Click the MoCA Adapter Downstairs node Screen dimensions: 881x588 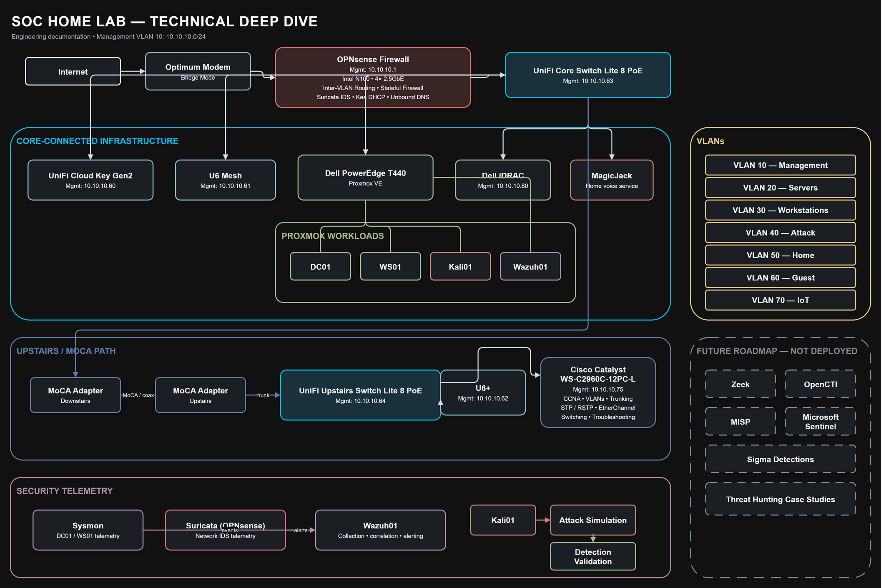pyautogui.click(x=75, y=395)
